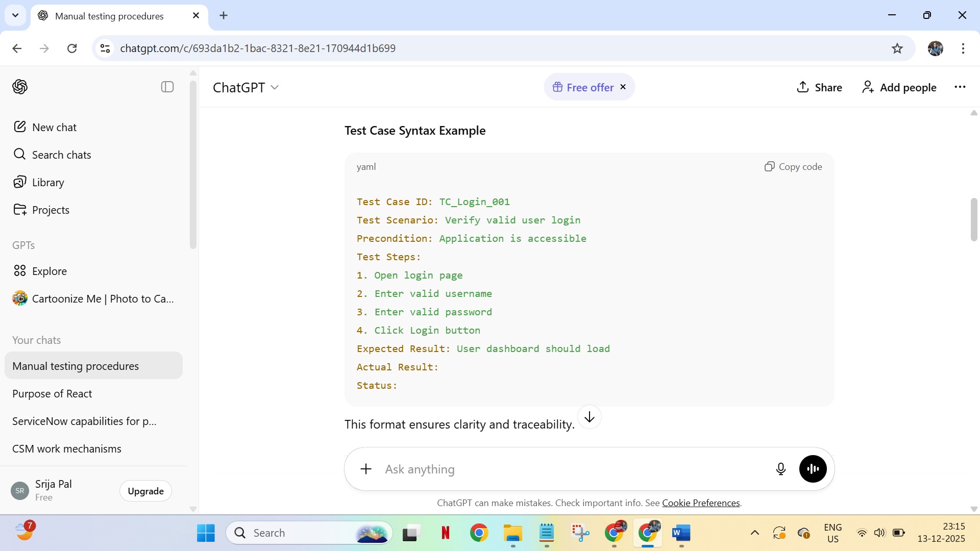The width and height of the screenshot is (980, 551).
Task: Jump to latest message with down arrow
Action: [590, 417]
